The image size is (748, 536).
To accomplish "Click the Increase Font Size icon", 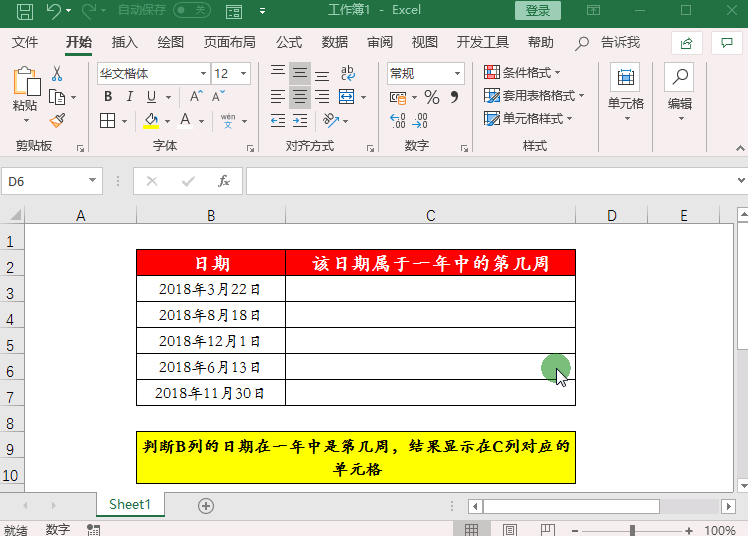I will [196, 97].
